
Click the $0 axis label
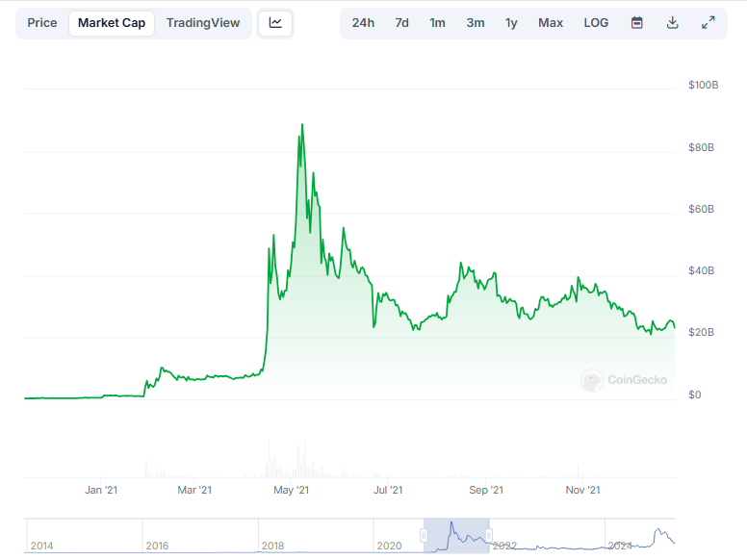click(695, 395)
